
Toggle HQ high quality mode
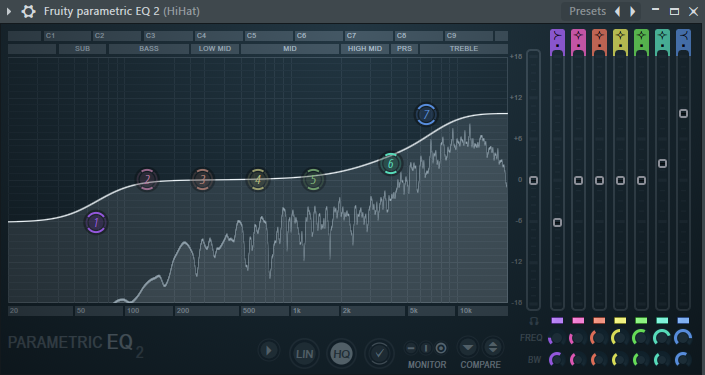click(x=342, y=354)
